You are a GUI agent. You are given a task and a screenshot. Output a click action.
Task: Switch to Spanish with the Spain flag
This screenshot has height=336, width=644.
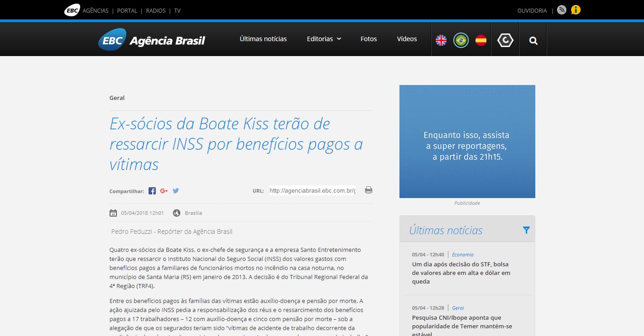click(481, 40)
